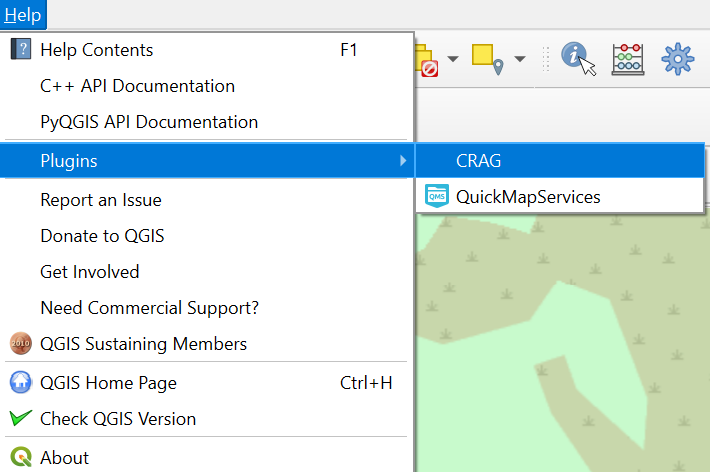The height and width of the screenshot is (472, 710).
Task: Click the Sustaining Members 2010 coin icon
Action: point(21,343)
